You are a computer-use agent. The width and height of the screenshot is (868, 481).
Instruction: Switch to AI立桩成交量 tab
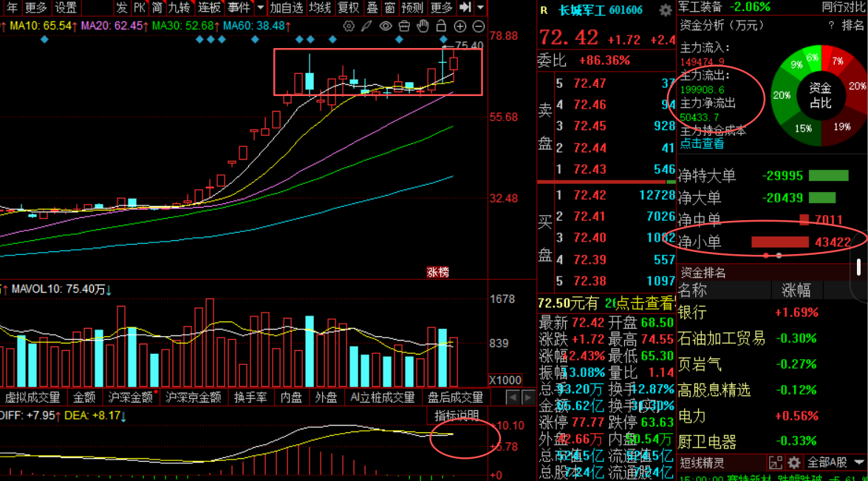(x=382, y=398)
